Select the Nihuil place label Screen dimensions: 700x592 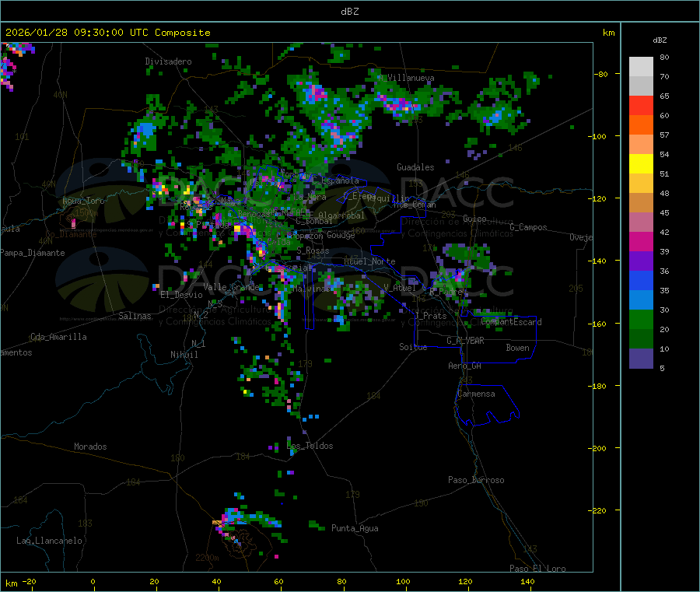184,355
